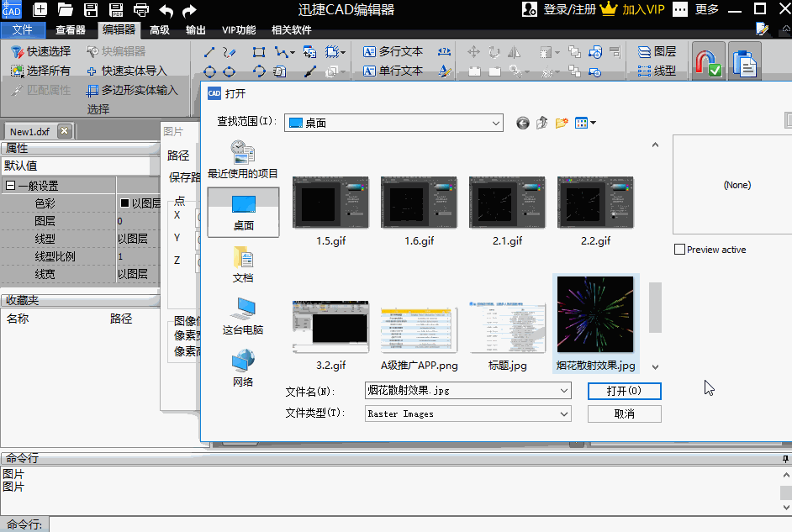Click the 打开(O) button
Image resolution: width=792 pixels, height=532 pixels.
click(x=624, y=391)
